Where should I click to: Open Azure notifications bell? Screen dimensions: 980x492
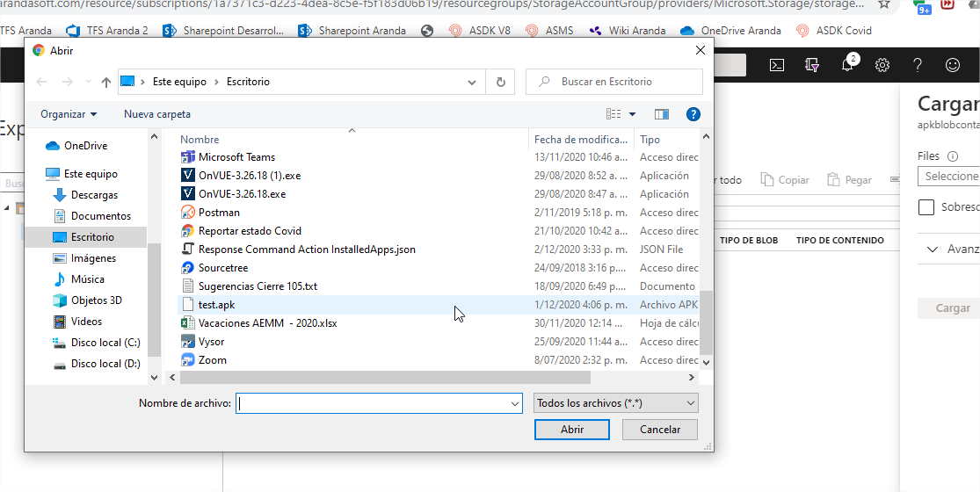coord(847,65)
